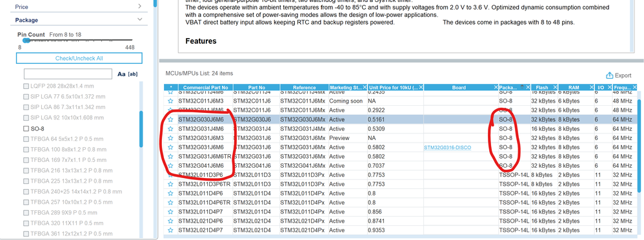Star the STM32G031J4M6 part
This screenshot has width=644, height=240.
[x=170, y=128]
